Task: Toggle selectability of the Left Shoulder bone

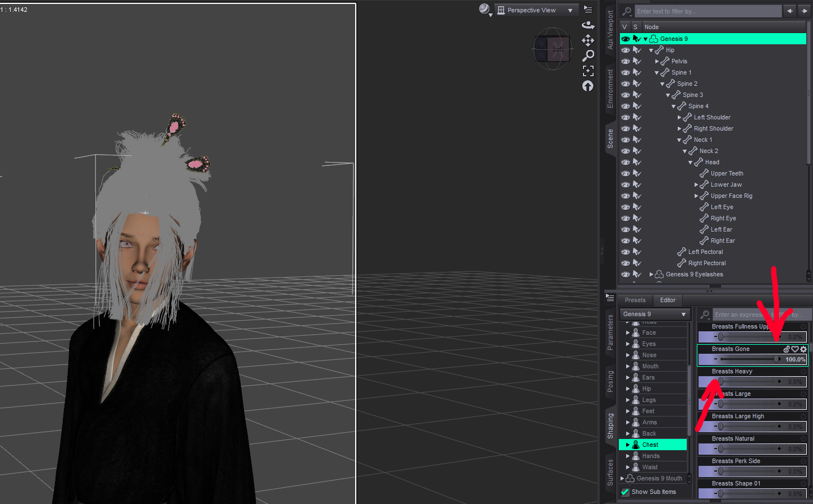Action: (637, 117)
